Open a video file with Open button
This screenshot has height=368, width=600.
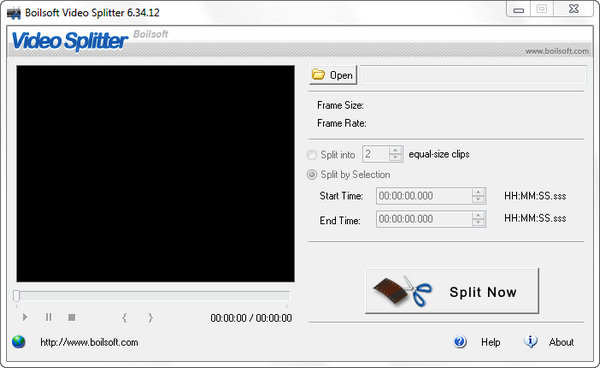pyautogui.click(x=333, y=75)
